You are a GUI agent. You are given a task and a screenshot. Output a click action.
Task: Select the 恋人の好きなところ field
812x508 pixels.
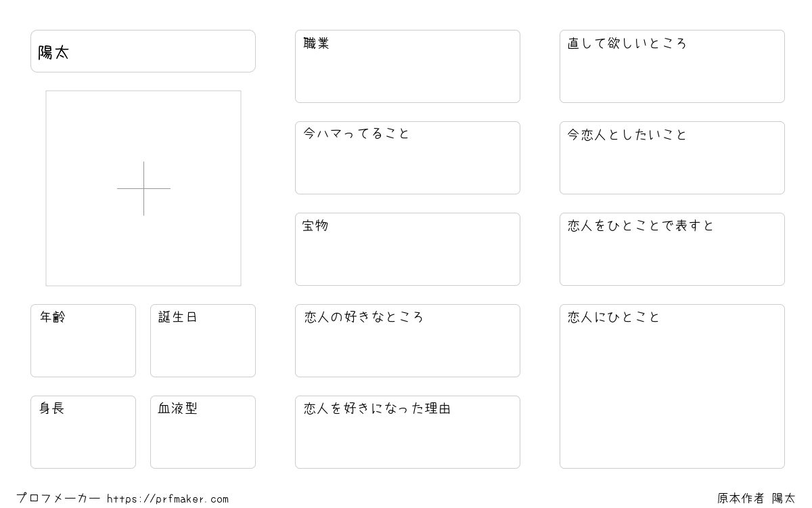(407, 341)
